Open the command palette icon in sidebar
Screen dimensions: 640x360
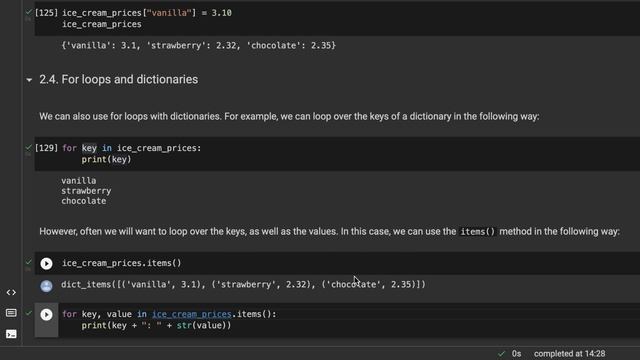click(x=11, y=313)
